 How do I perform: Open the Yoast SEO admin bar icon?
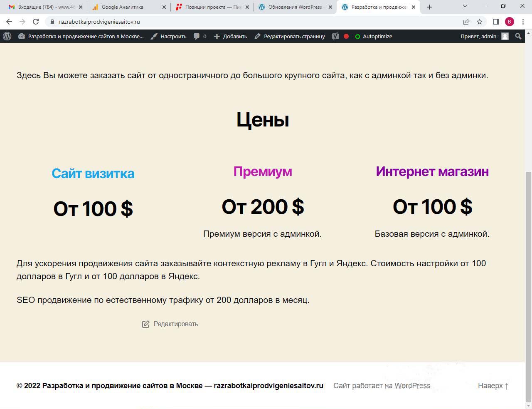pos(335,37)
